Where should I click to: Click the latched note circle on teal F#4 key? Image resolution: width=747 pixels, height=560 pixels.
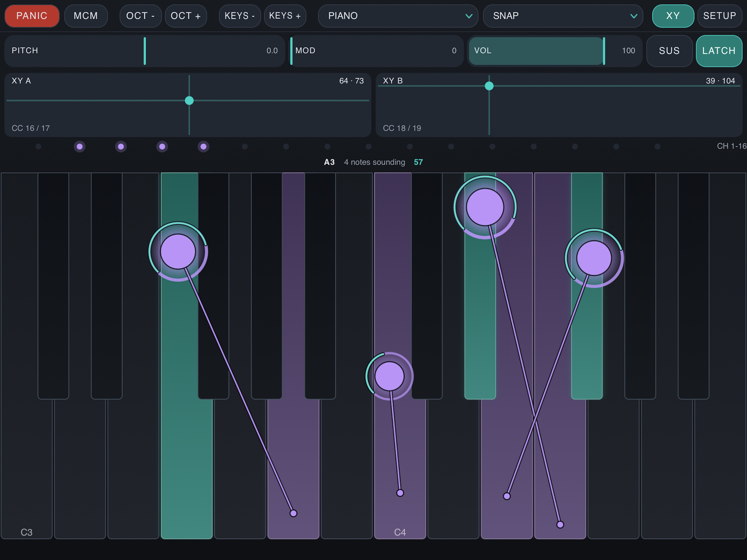[x=594, y=258]
